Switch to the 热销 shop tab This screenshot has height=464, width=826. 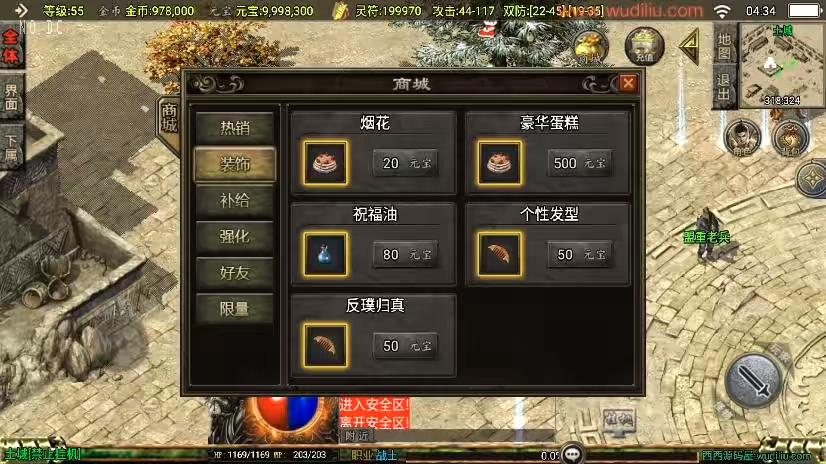point(234,128)
